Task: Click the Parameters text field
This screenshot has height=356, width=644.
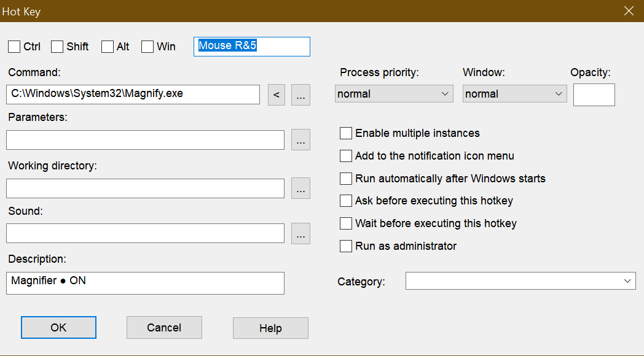Action: [x=146, y=140]
